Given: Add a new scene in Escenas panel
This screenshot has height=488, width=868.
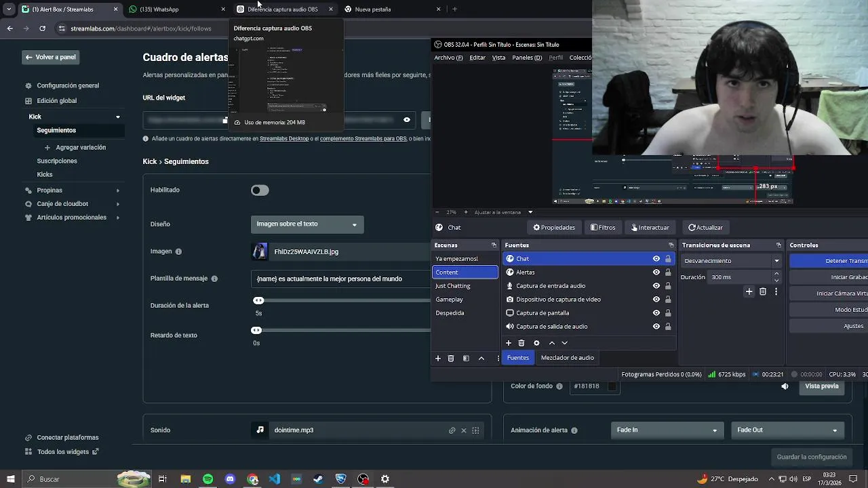Looking at the screenshot, I should click(437, 358).
